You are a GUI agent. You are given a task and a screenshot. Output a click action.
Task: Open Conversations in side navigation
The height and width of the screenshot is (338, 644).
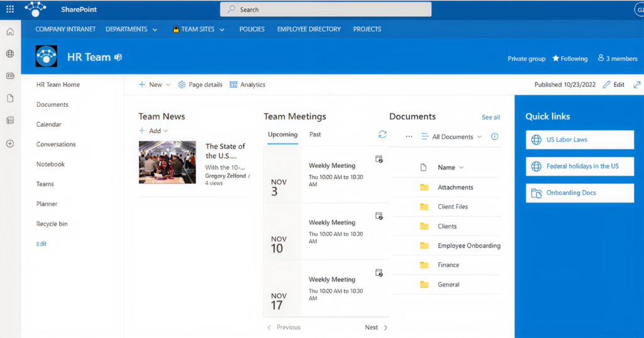(x=56, y=144)
